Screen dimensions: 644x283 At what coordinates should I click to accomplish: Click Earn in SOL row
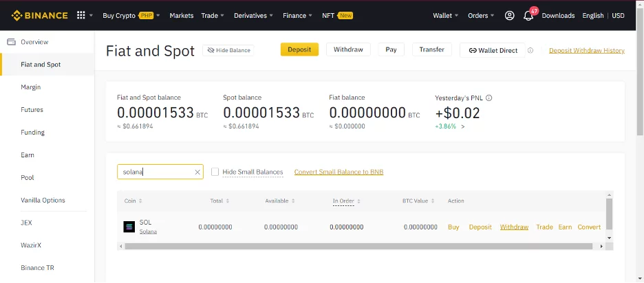(x=565, y=227)
